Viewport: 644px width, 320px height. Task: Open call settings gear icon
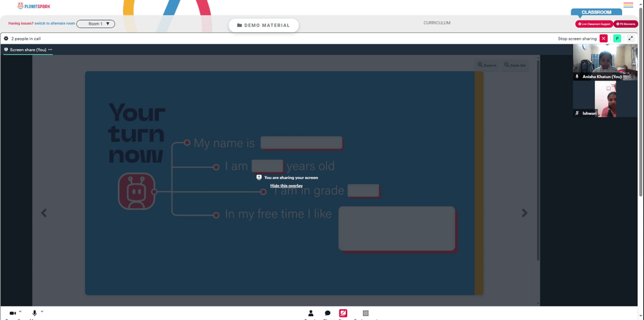pos(6,39)
